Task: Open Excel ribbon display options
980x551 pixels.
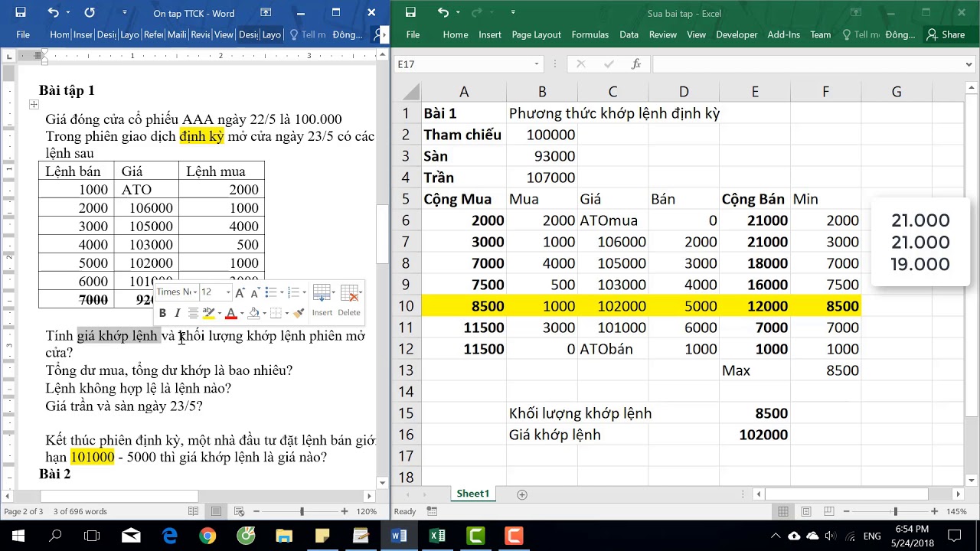Action: (856, 12)
